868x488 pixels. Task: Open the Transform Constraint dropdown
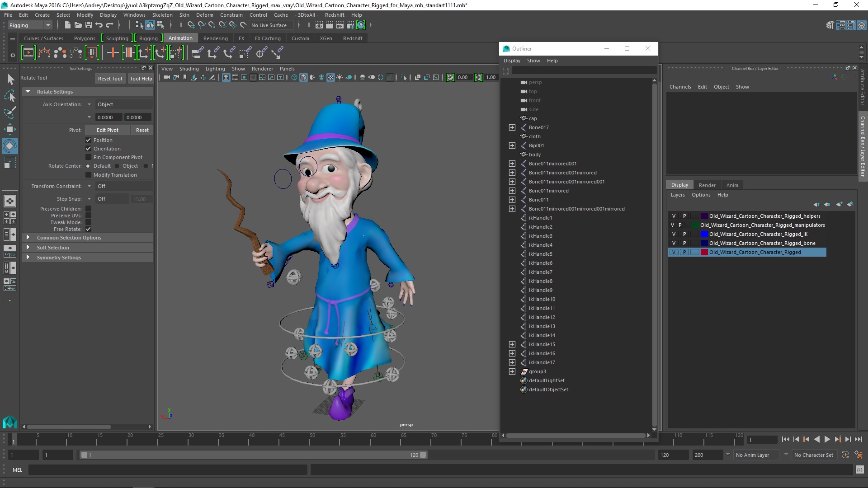[x=89, y=186]
